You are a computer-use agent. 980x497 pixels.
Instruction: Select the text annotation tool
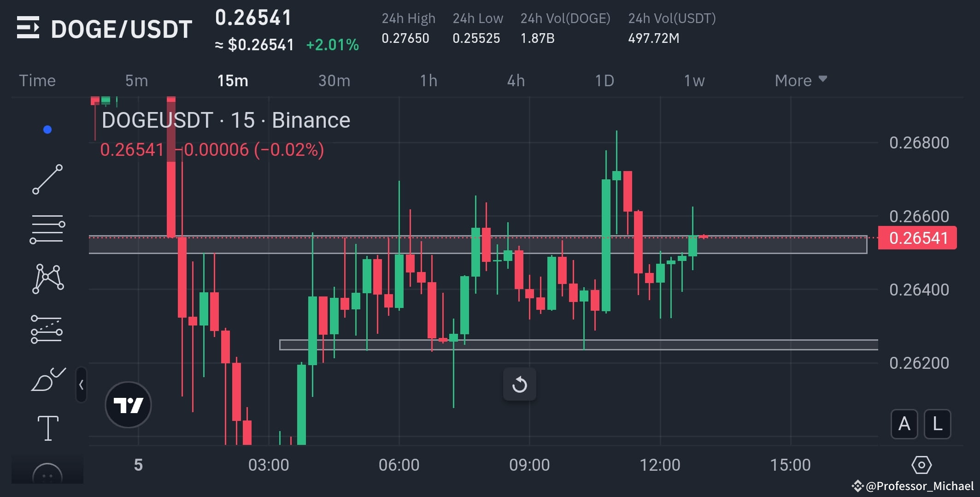[47, 428]
